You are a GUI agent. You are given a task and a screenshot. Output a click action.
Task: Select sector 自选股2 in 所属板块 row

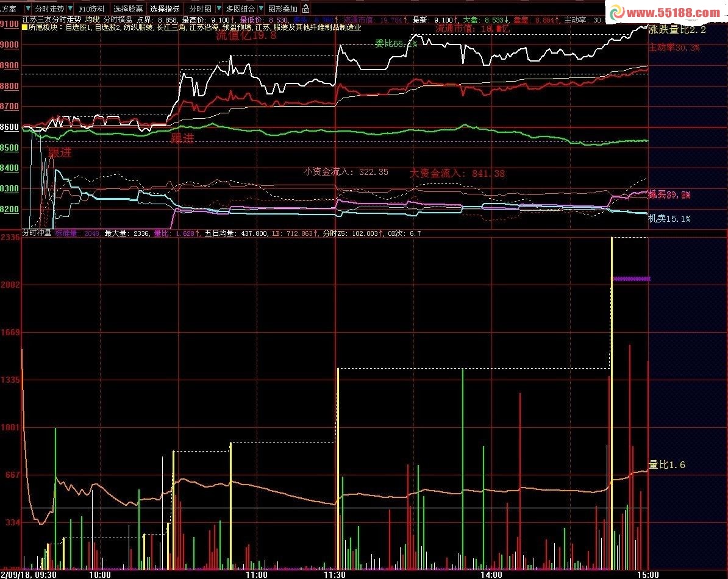click(108, 27)
